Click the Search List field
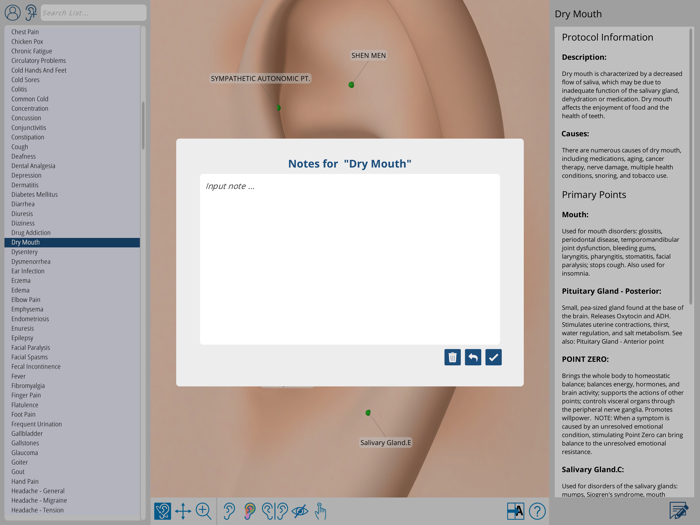 pos(92,13)
